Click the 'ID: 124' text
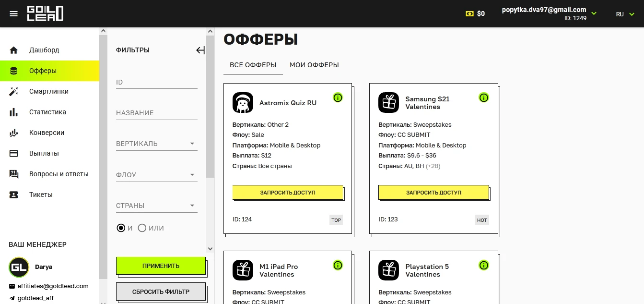 coord(242,219)
